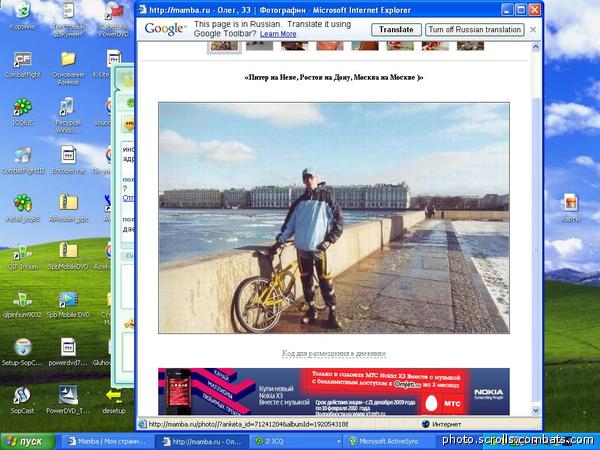Select the PowerDVD_T... desktop icon

(x=68, y=400)
